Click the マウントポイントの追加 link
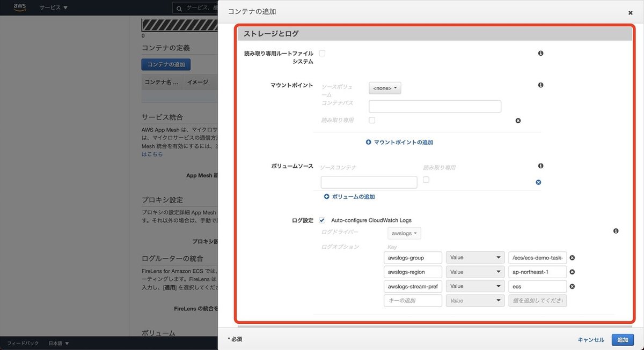Viewport: 644px width, 350px height. (400, 142)
